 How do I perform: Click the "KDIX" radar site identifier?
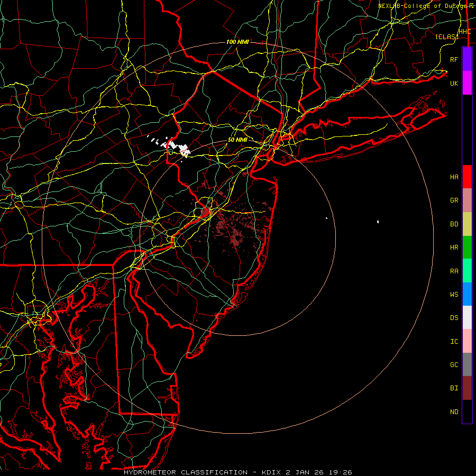point(271,472)
